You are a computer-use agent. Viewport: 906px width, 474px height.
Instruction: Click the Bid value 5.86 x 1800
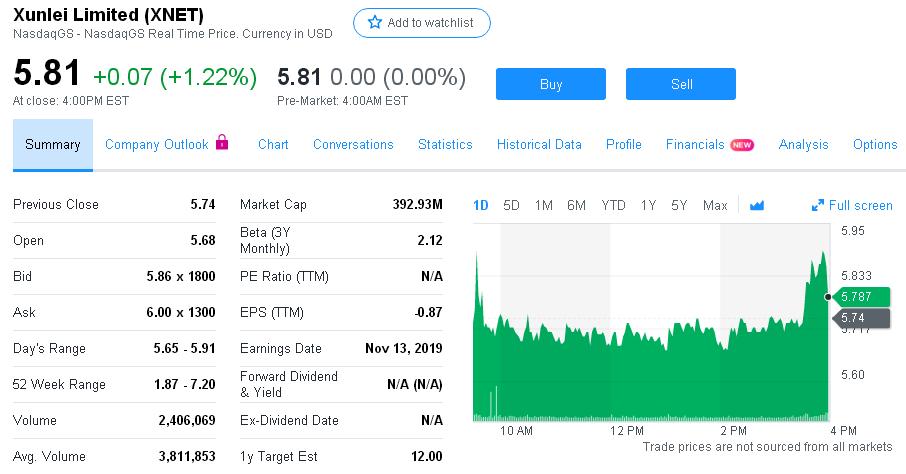pyautogui.click(x=181, y=276)
